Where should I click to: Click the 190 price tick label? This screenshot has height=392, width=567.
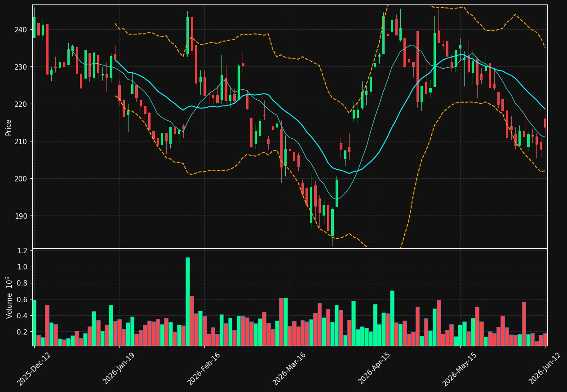[22, 216]
